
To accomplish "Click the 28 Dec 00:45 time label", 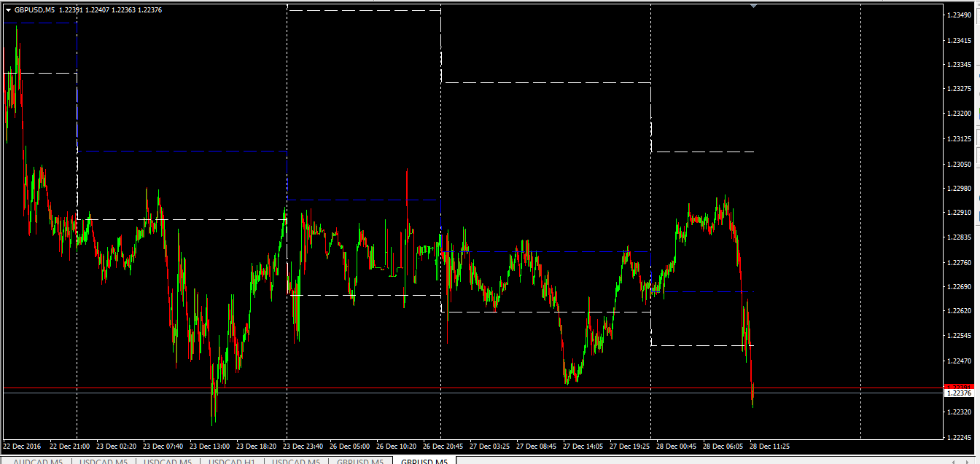I will [x=677, y=446].
